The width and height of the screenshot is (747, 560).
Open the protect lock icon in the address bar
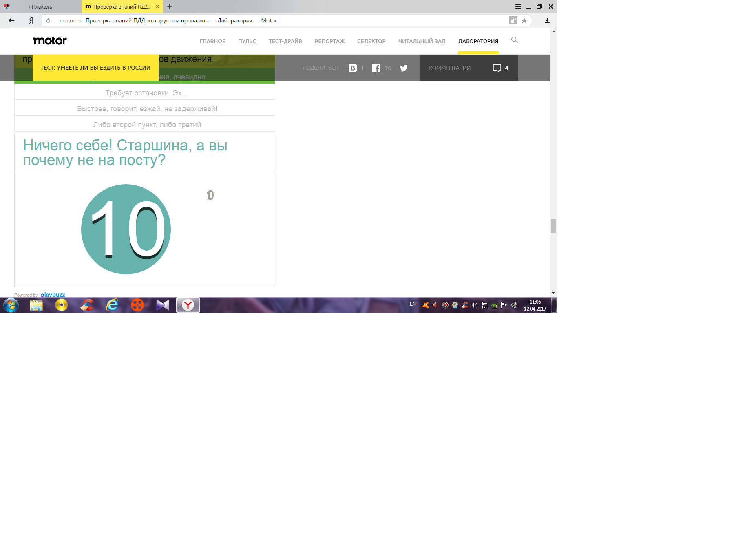513,20
